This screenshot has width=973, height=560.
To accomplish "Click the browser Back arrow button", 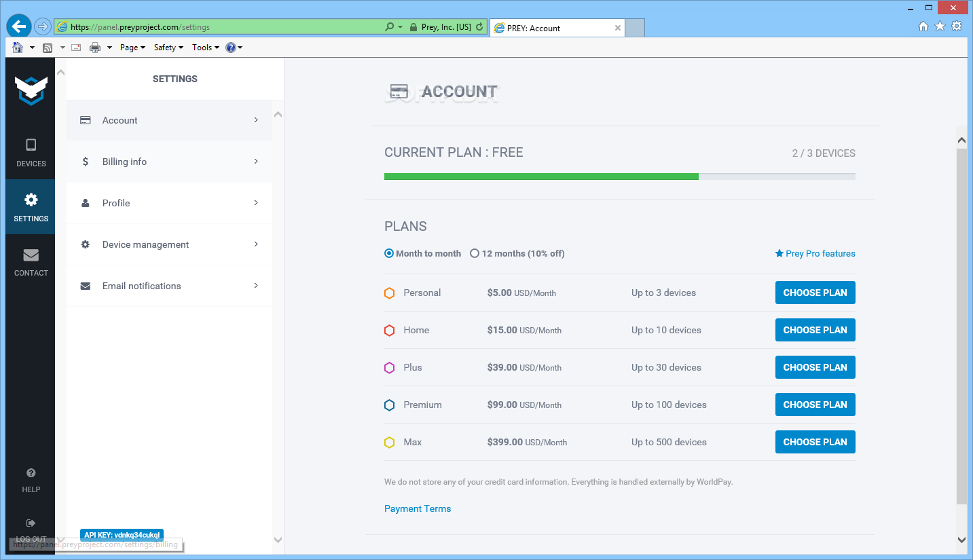I will pyautogui.click(x=18, y=26).
